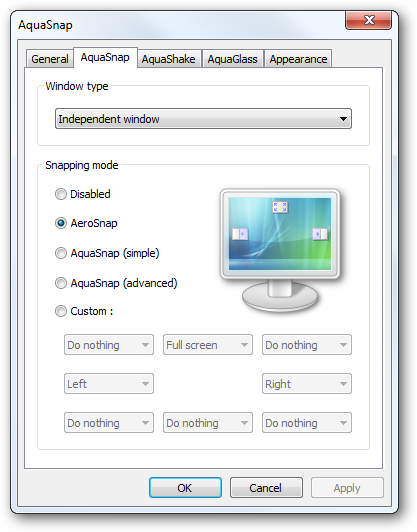Click the monitor preview image
Screen dimensions: 417x532
point(280,250)
